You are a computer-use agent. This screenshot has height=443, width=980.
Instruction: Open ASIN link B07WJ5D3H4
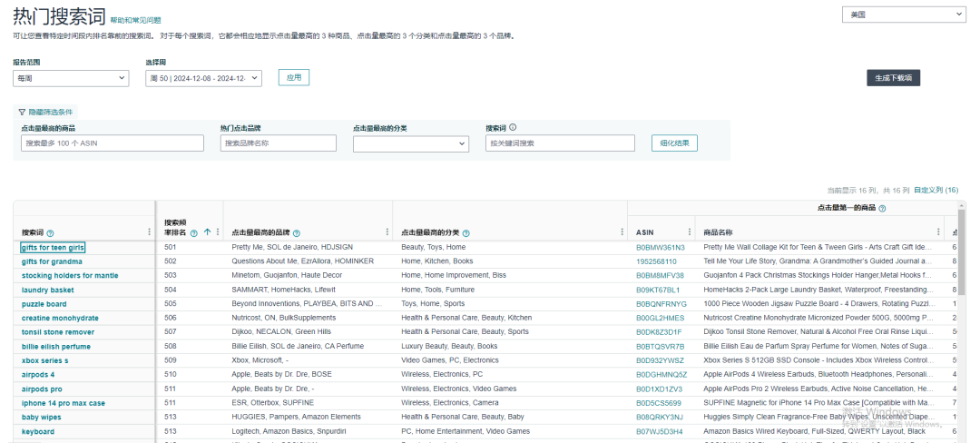pyautogui.click(x=660, y=432)
